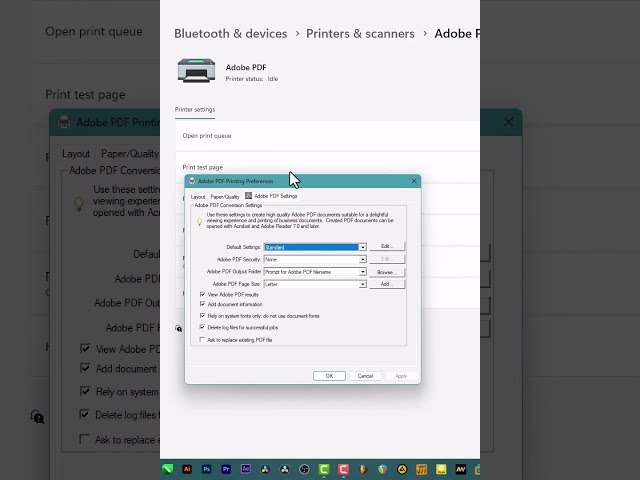Click Browse for output folder
Image resolution: width=640 pixels, height=480 pixels.
pos(387,272)
